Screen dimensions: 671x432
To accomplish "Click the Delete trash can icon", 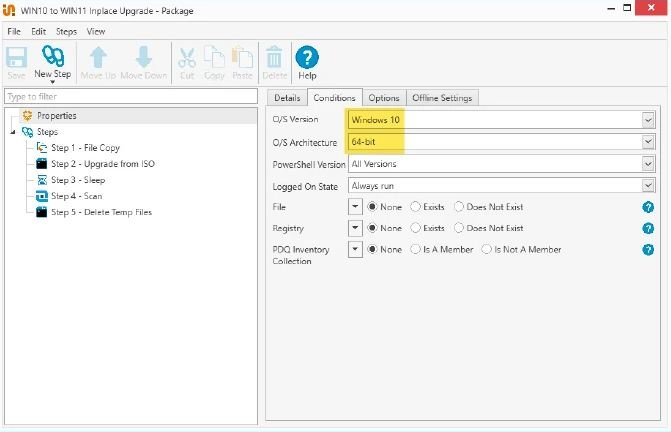I will [274, 57].
